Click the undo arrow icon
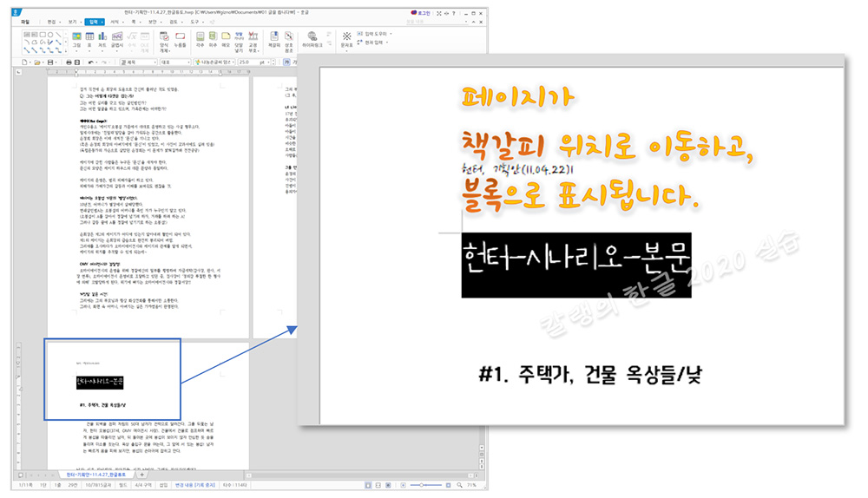Screen dimensions: 868x498 pos(91,62)
